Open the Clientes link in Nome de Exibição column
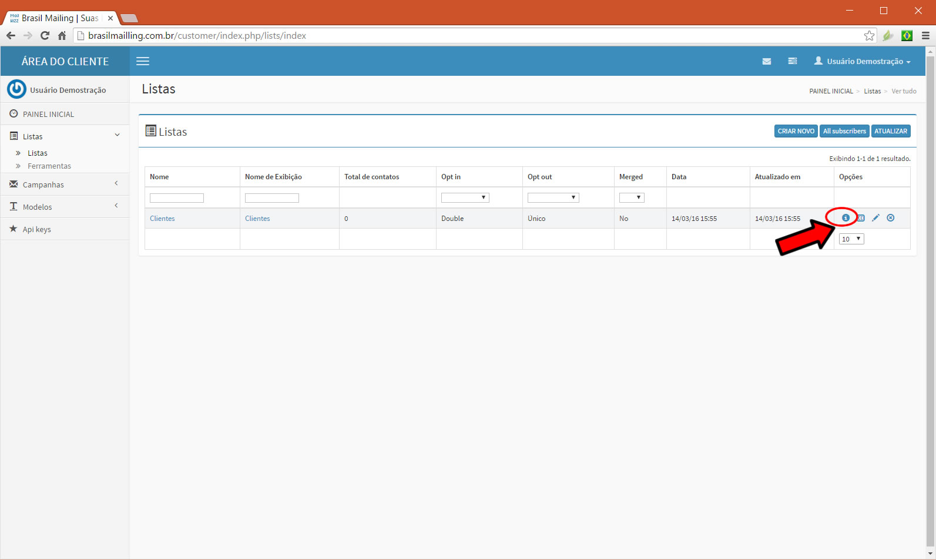The height and width of the screenshot is (560, 936). tap(257, 219)
